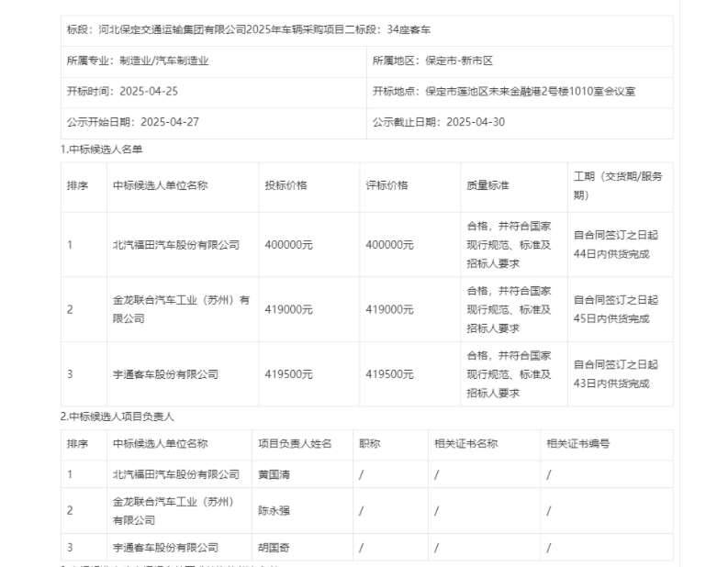
Task: Click the 1.中标候选人名单 section heading
Action: (x=102, y=149)
